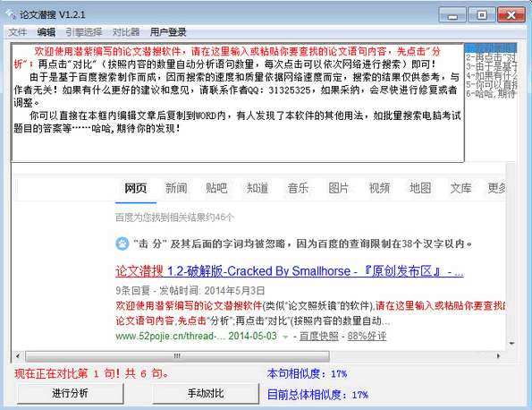Select sentence 6-哈哈,期待 in the list

[491, 94]
